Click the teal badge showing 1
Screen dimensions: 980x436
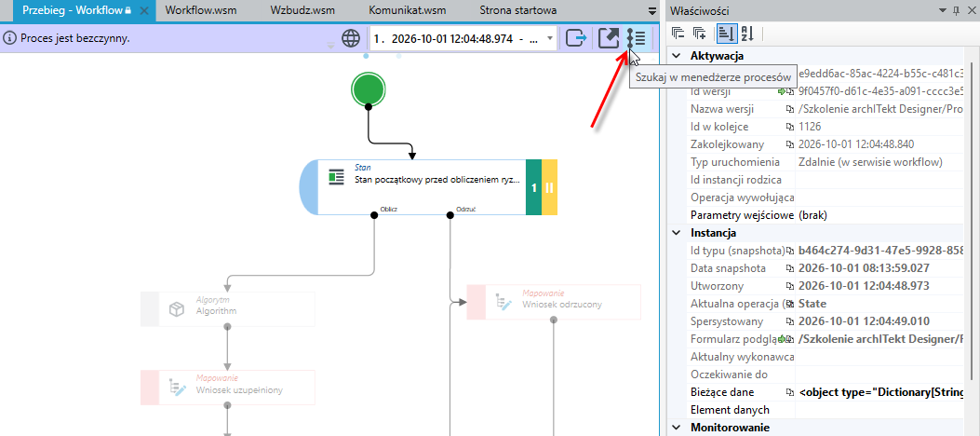click(534, 187)
